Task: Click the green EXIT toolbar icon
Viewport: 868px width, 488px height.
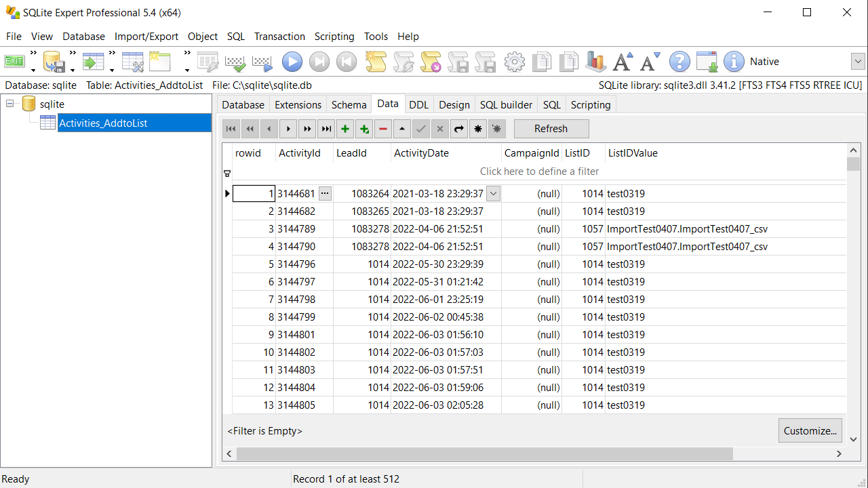Action: click(14, 61)
